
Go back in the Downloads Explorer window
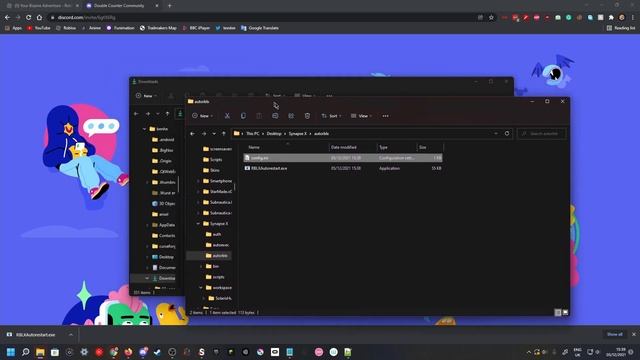pyautogui.click(x=136, y=114)
